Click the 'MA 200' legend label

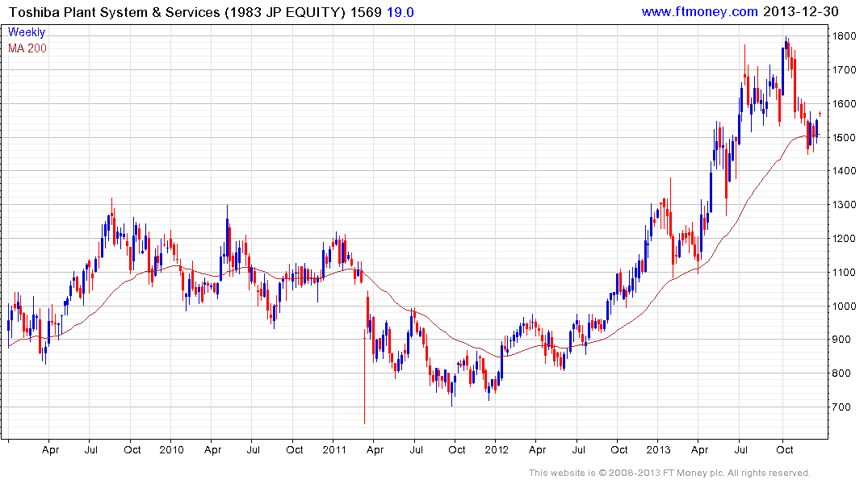point(27,48)
